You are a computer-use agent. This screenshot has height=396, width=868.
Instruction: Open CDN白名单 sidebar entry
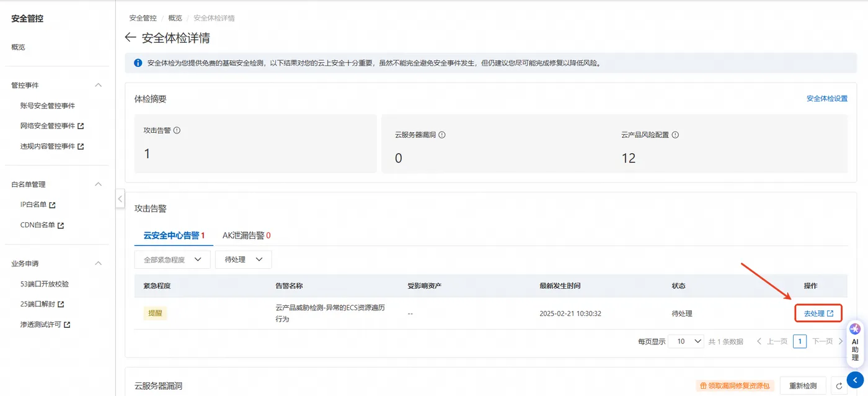[x=38, y=225]
